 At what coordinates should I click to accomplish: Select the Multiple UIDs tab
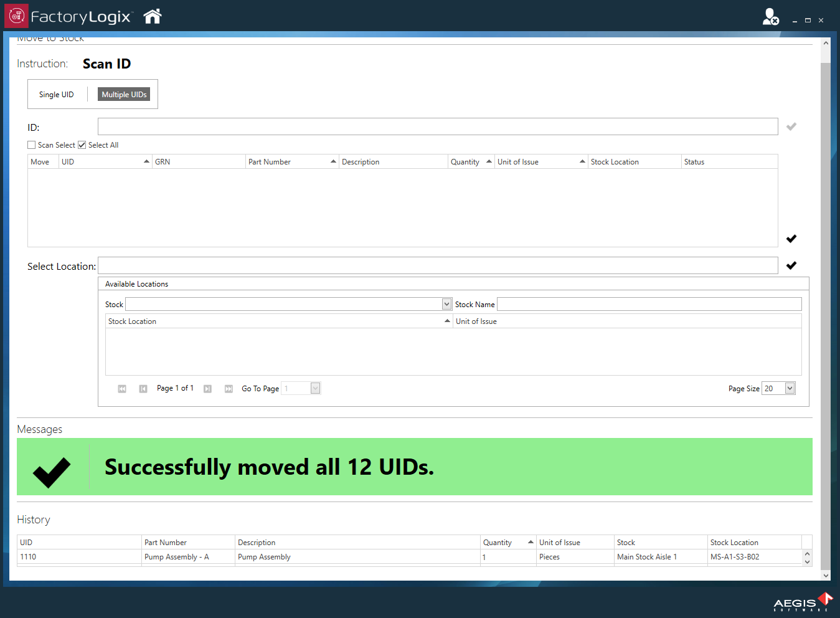[124, 94]
